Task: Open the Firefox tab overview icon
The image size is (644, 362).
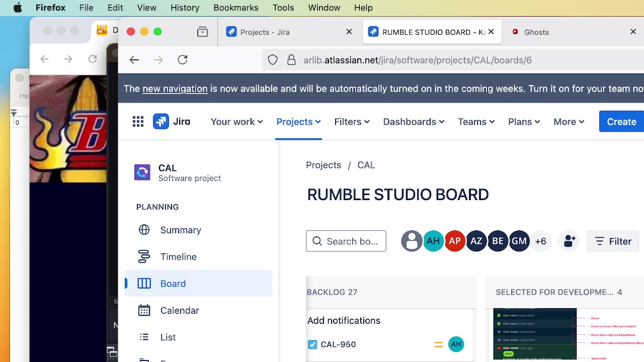Action: point(202,32)
